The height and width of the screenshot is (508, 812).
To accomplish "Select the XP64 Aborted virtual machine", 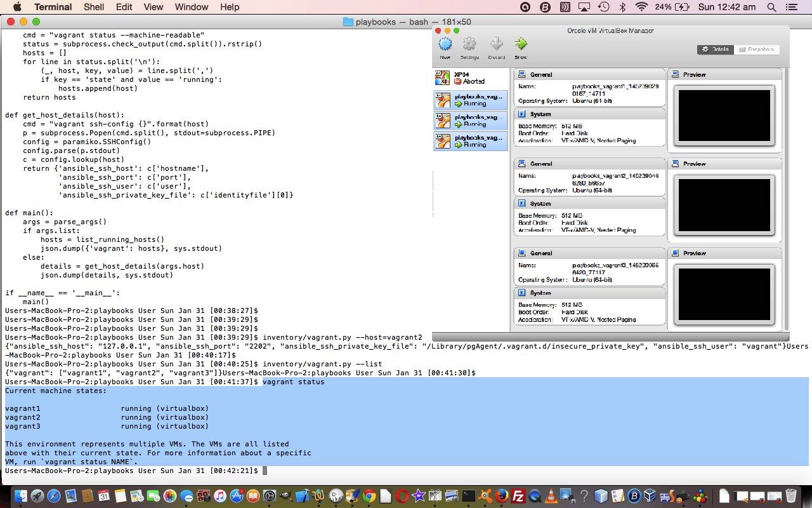I will (x=471, y=78).
